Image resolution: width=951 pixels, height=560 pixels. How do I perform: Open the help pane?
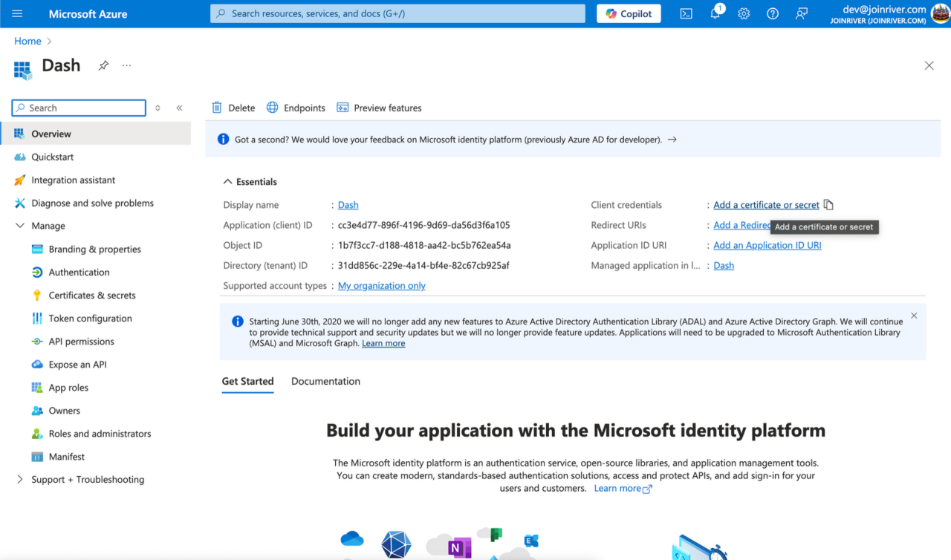tap(772, 13)
